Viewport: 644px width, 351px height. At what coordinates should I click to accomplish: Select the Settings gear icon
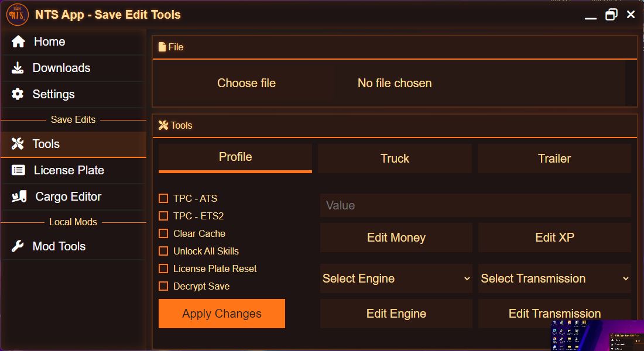tap(17, 94)
